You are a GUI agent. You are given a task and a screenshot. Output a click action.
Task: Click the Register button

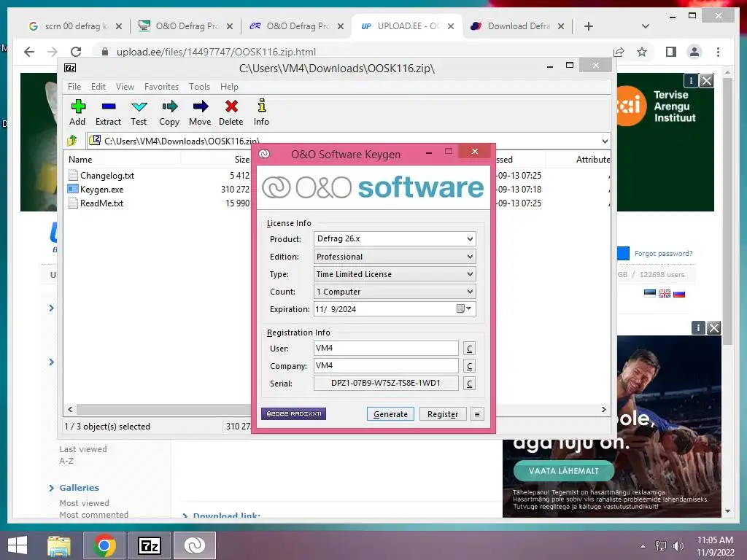point(443,414)
